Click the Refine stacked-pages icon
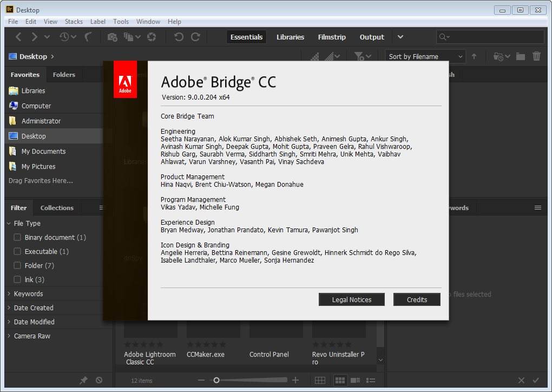The height and width of the screenshot is (392, 552). (129, 37)
